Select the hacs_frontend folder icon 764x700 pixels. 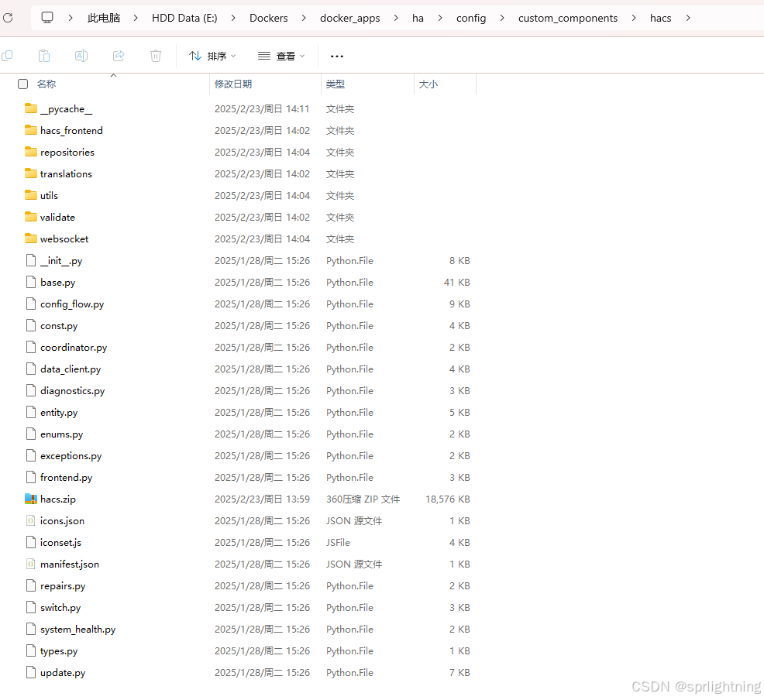click(31, 130)
